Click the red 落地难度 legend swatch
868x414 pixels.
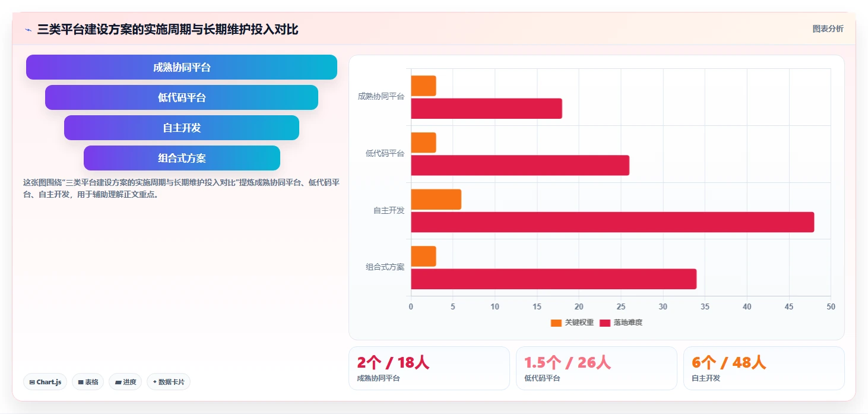point(605,323)
